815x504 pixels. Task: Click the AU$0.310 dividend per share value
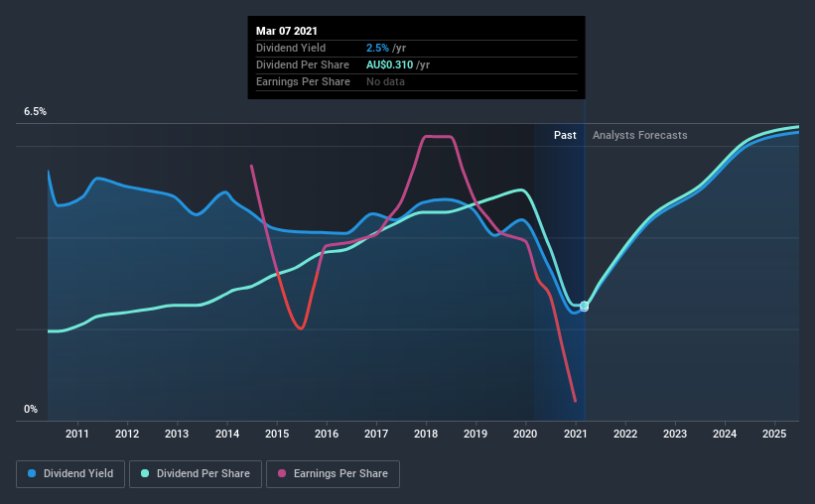click(390, 64)
